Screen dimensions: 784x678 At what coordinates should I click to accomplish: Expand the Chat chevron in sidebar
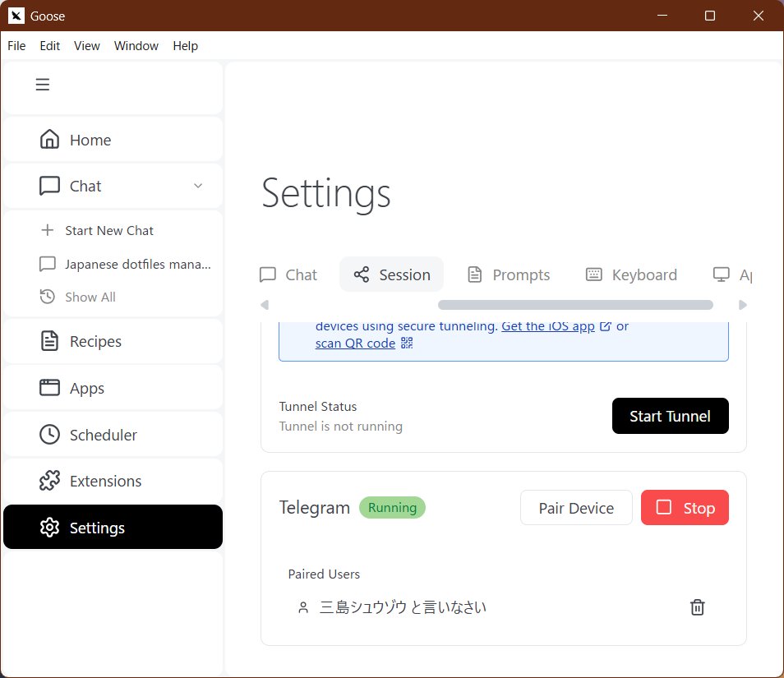198,186
